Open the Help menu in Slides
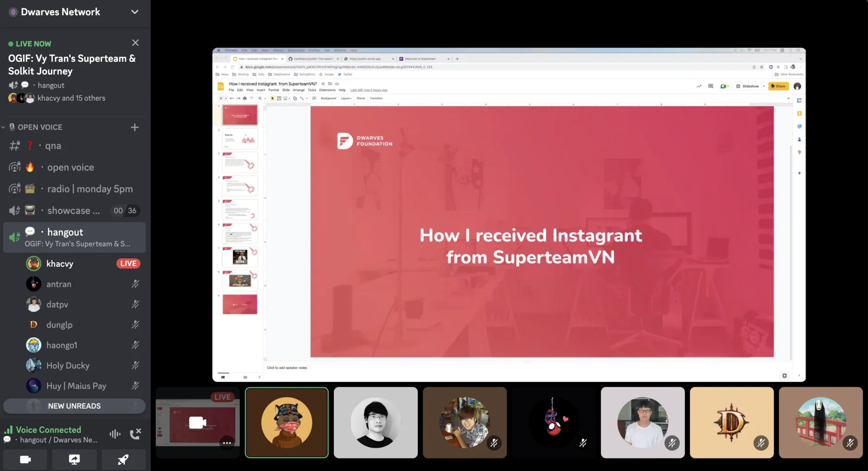Screen dimensions: 868x471 pos(342,90)
